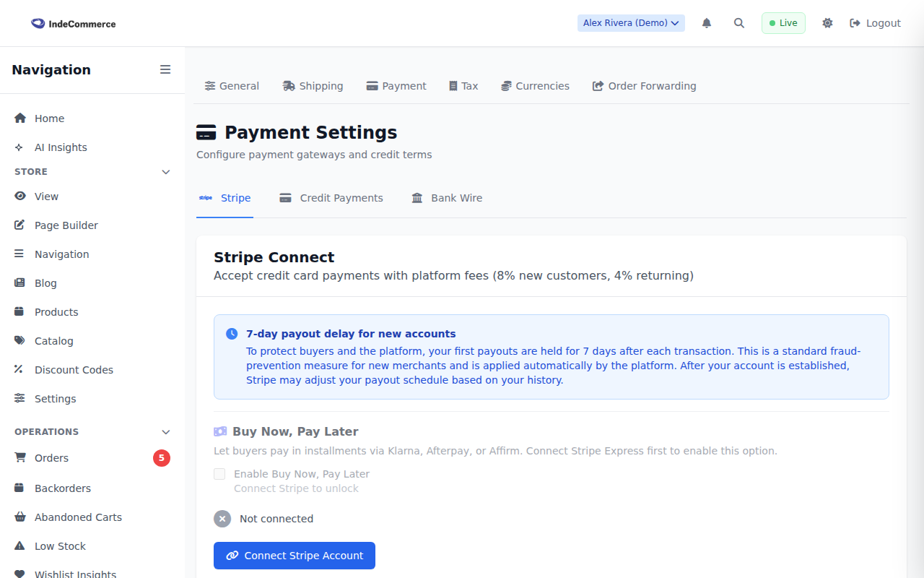Click the Currencies coins icon
924x578 pixels.
pyautogui.click(x=506, y=85)
